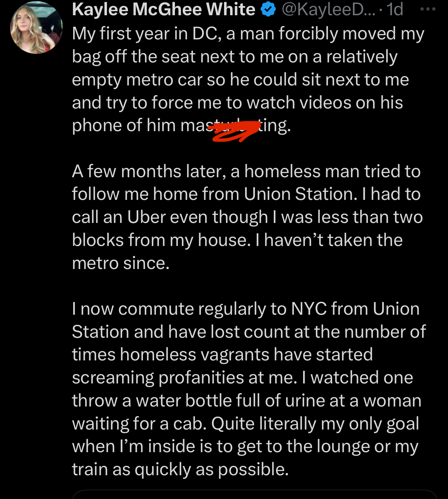Open the three-dot more options menu
Image resolution: width=448 pixels, height=499 pixels.
point(428,10)
